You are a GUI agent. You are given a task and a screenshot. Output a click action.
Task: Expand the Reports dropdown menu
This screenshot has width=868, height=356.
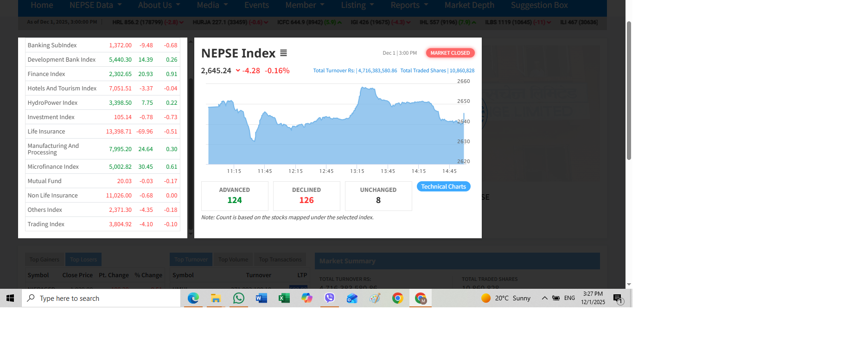pyautogui.click(x=409, y=5)
